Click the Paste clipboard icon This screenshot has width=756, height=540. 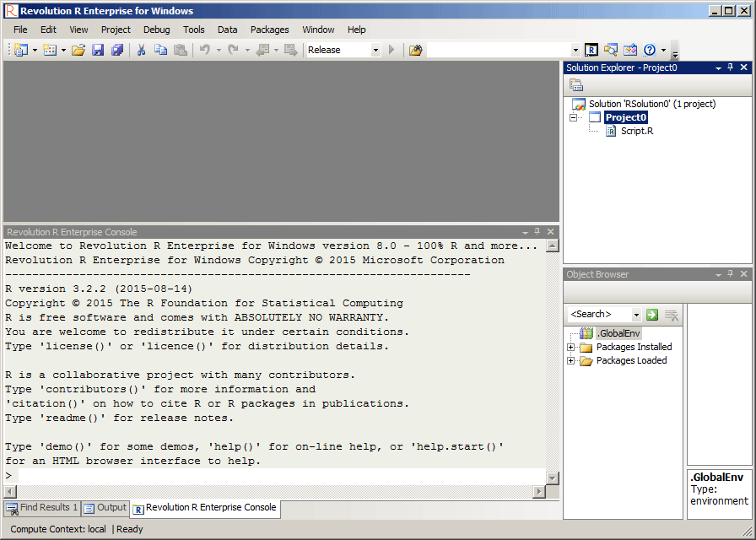click(x=181, y=50)
